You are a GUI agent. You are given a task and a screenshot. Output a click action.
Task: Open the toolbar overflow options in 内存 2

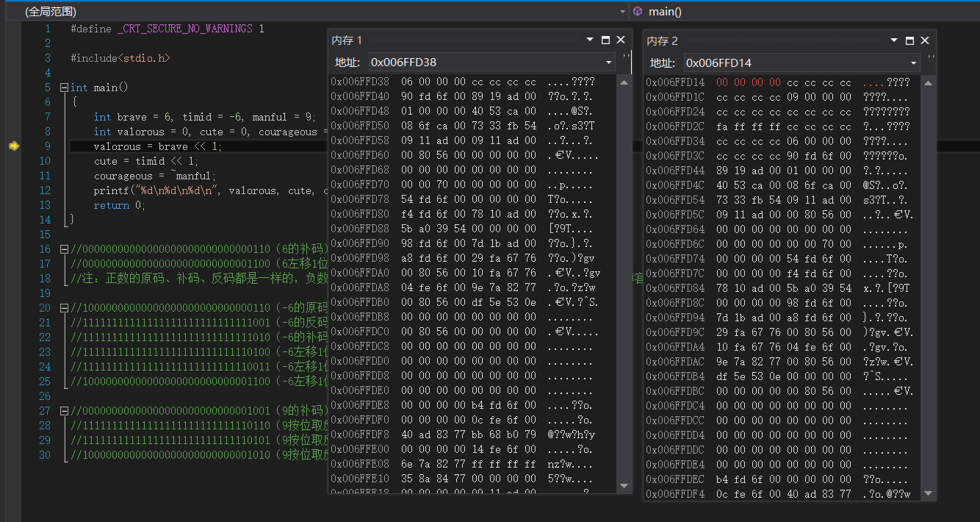pos(931,56)
